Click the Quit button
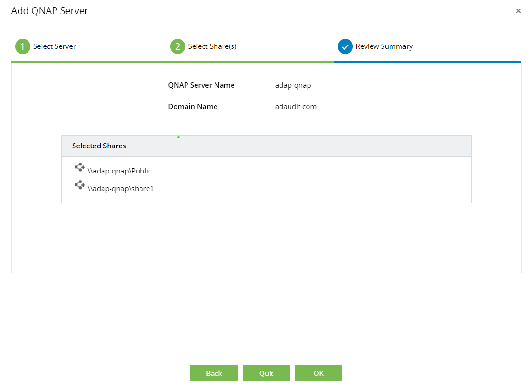The image size is (532, 392). (266, 373)
